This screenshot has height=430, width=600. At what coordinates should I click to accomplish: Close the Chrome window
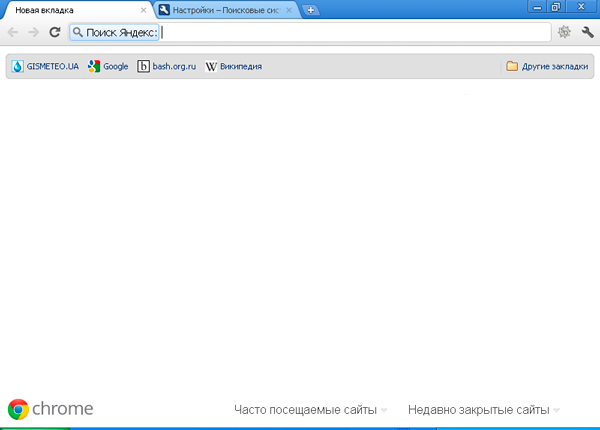(581, 7)
